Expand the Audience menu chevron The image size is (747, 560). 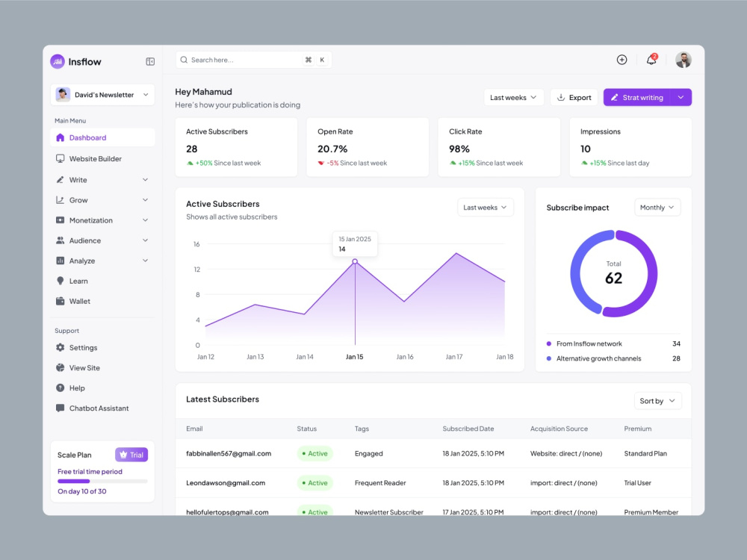[x=146, y=240]
